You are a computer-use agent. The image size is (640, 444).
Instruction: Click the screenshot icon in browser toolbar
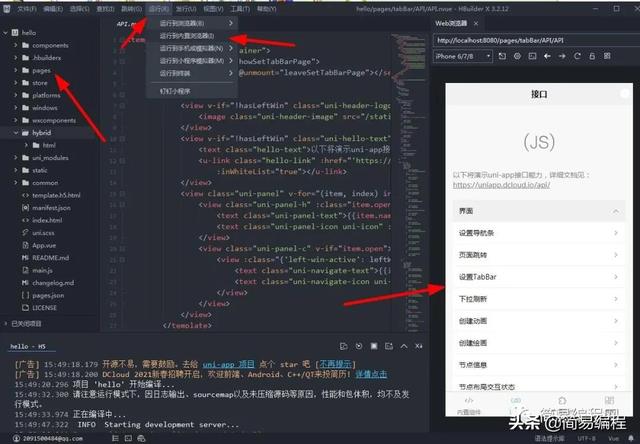[x=532, y=56]
